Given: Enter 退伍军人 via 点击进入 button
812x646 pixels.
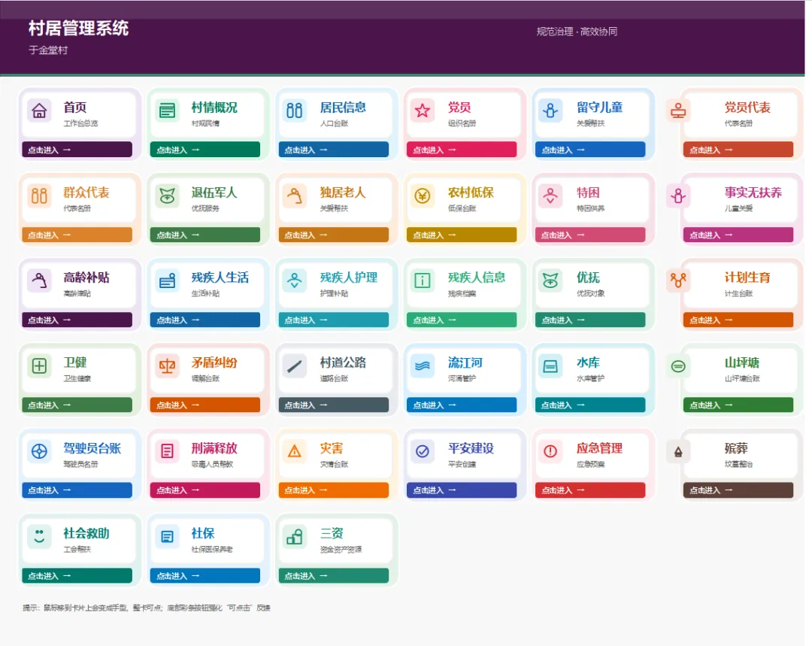Looking at the screenshot, I should [x=205, y=235].
